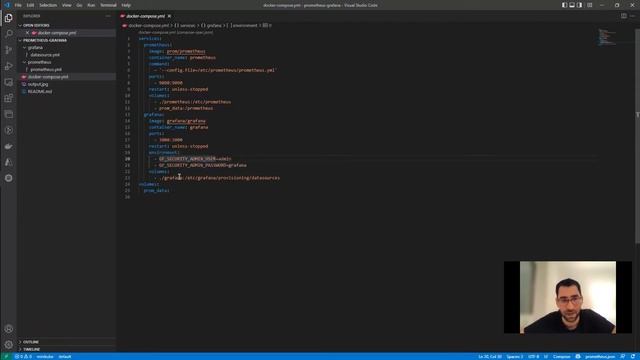Open the notifications bell in status bar
Screen dimensions: 640x360
(x=632, y=357)
